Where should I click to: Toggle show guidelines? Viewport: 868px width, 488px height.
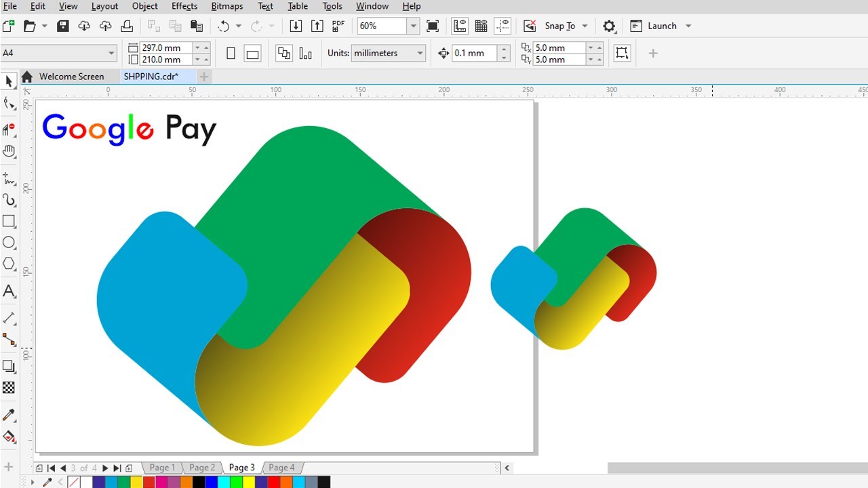pyautogui.click(x=502, y=26)
